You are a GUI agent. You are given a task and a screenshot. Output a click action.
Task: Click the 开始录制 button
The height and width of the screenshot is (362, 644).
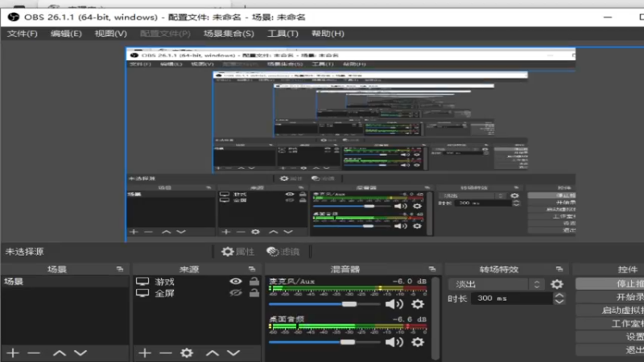[x=610, y=297]
